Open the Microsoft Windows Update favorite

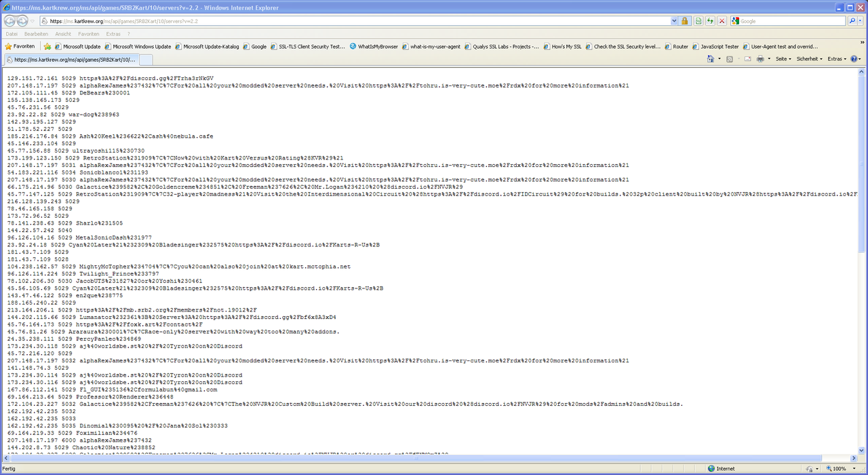138,47
